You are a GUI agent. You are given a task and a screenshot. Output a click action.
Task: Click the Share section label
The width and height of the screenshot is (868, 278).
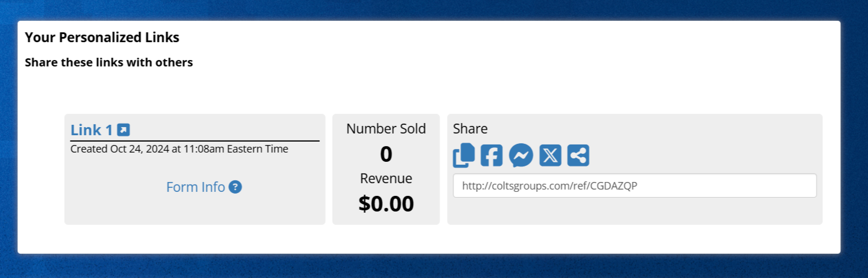tap(470, 129)
